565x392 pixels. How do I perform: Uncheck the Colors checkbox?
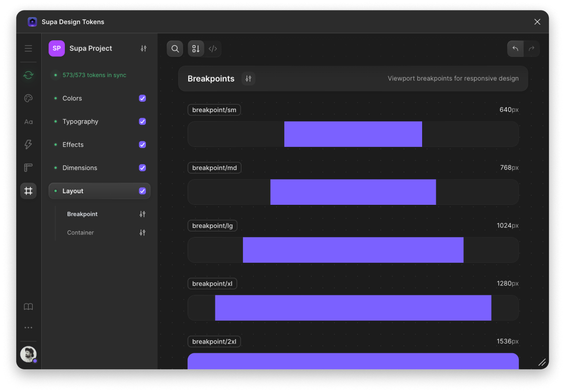pos(142,98)
